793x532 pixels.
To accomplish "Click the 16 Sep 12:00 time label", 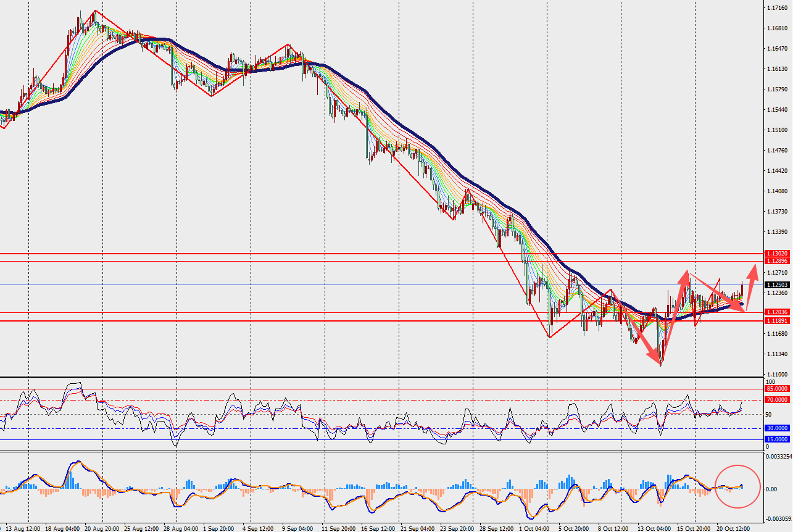I will pos(378,529).
